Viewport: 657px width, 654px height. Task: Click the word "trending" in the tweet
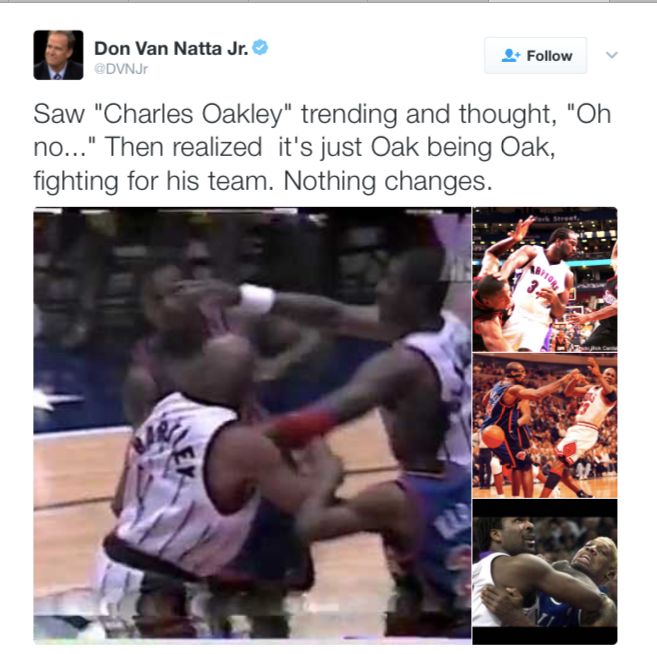click(349, 115)
